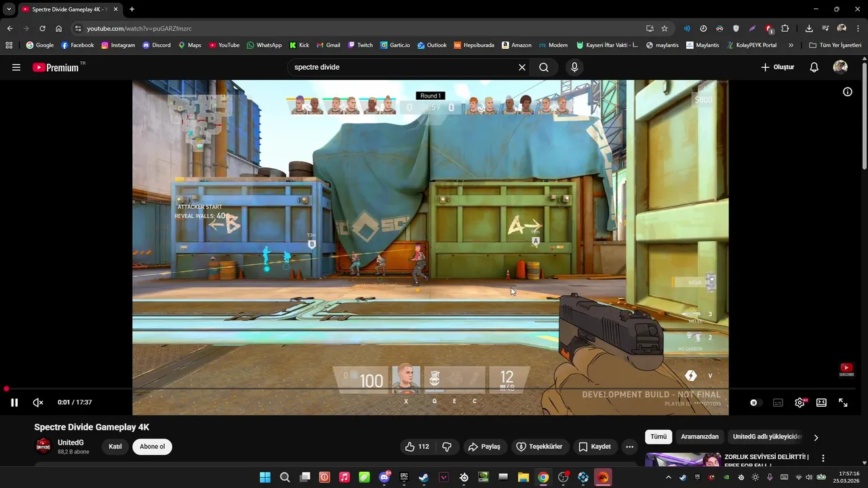Open the UnitedG channel name link
This screenshot has height=488, width=868.
pos(71,443)
